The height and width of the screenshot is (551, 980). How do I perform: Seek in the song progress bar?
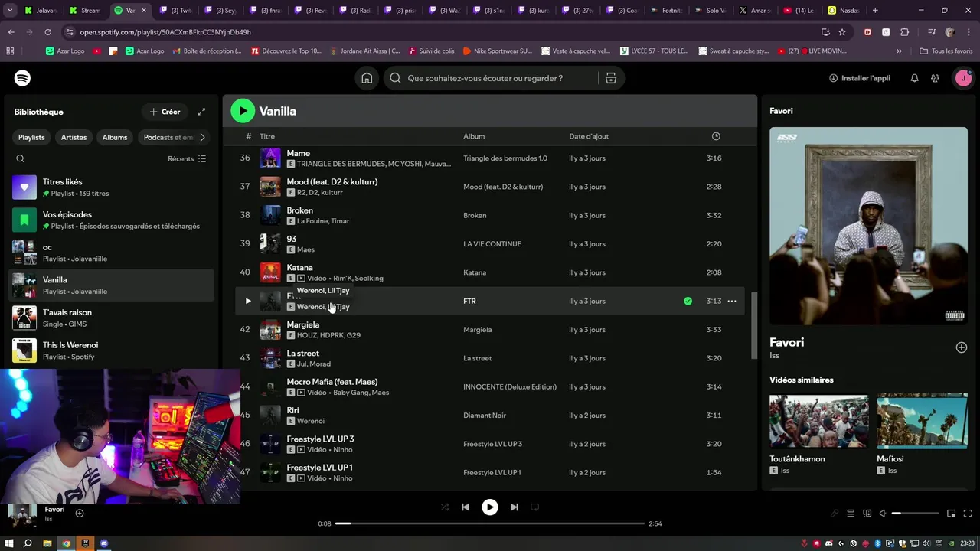tap(490, 523)
